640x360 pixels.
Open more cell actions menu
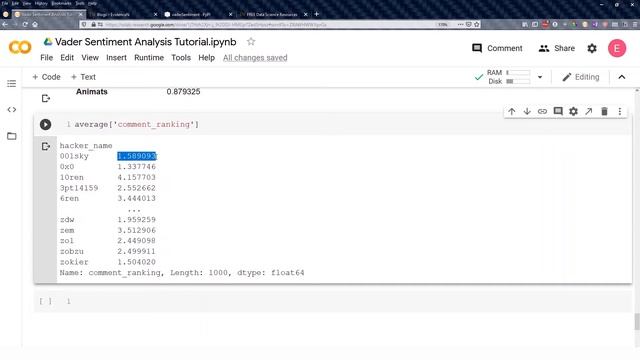pos(620,111)
